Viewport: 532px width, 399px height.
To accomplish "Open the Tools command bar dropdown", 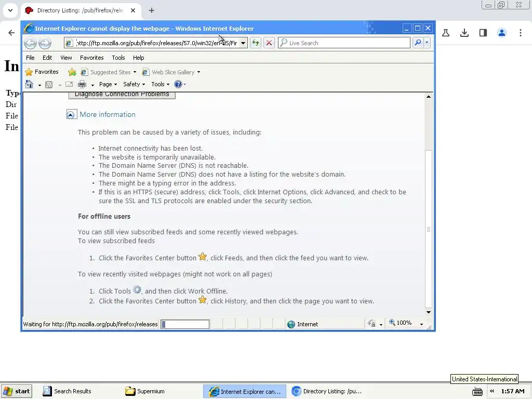I will [160, 84].
